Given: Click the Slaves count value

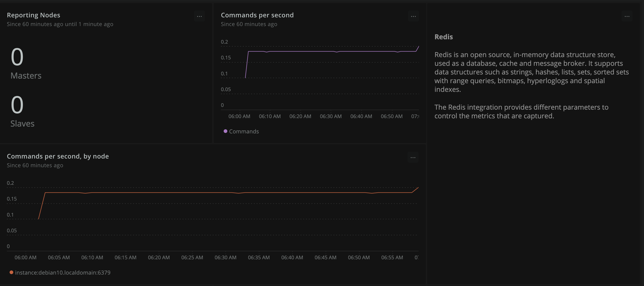Looking at the screenshot, I should point(17,105).
